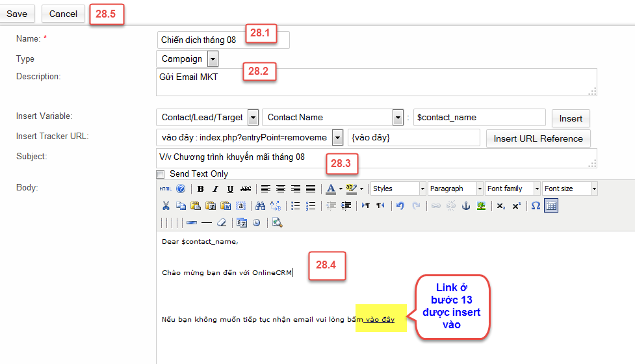Focus the Subject text area

click(x=376, y=159)
